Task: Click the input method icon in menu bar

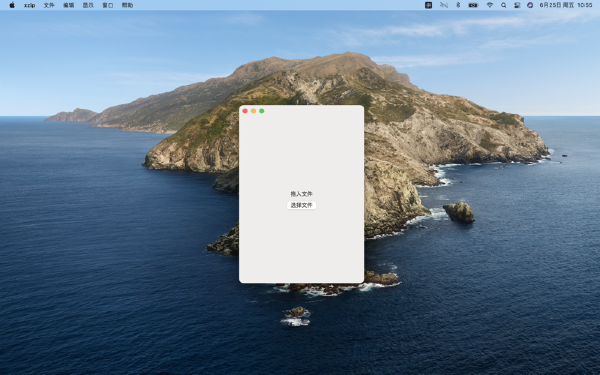Action: click(x=429, y=5)
